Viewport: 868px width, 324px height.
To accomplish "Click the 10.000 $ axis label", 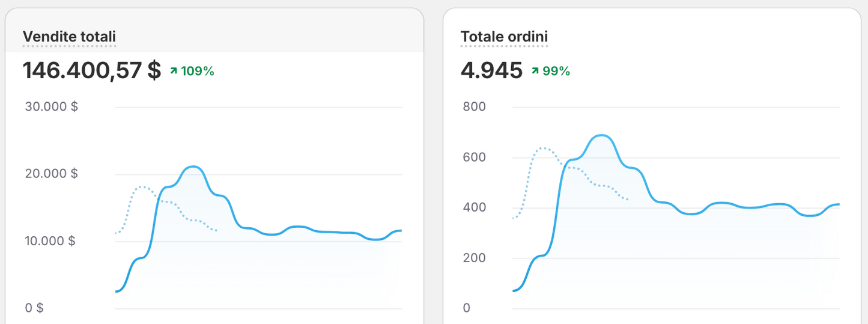I will 50,241.
